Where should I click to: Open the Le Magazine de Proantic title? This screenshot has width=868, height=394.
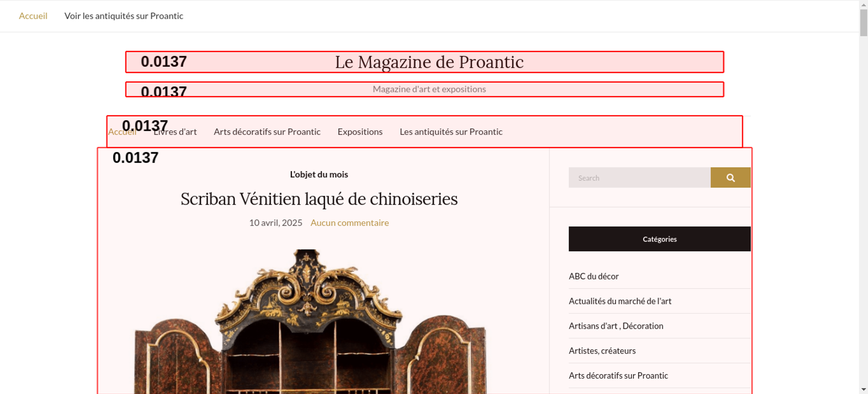[429, 62]
